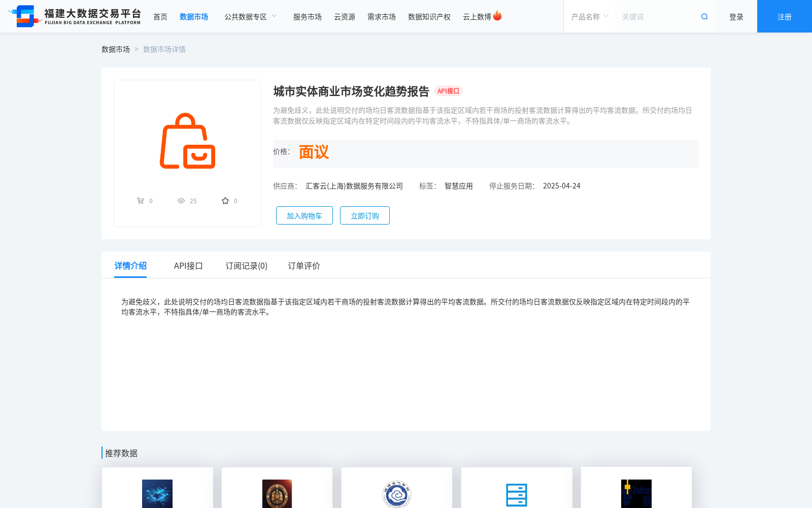Click the product title 城市实体商业市场变化趋势报告
Screen dimensions: 812x508
(351, 91)
